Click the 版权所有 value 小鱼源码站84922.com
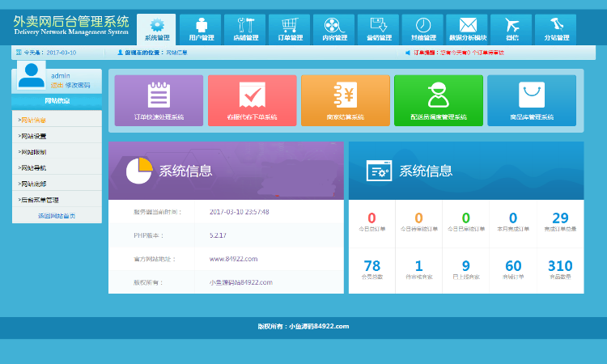 (x=241, y=282)
